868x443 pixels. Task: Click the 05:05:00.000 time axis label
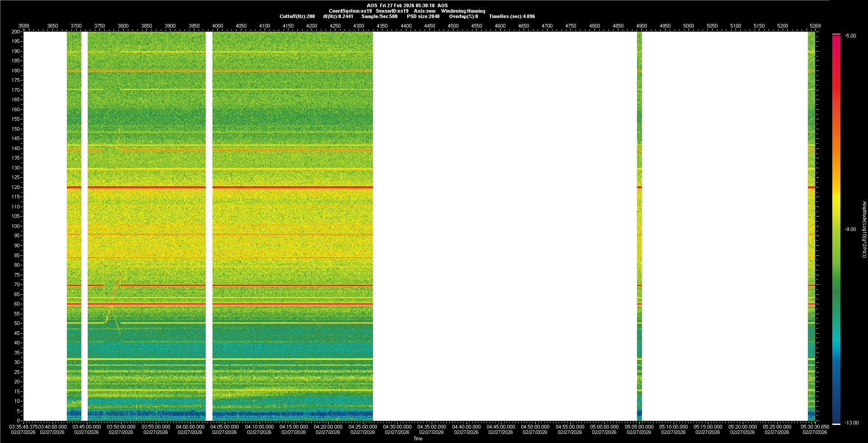click(x=639, y=426)
